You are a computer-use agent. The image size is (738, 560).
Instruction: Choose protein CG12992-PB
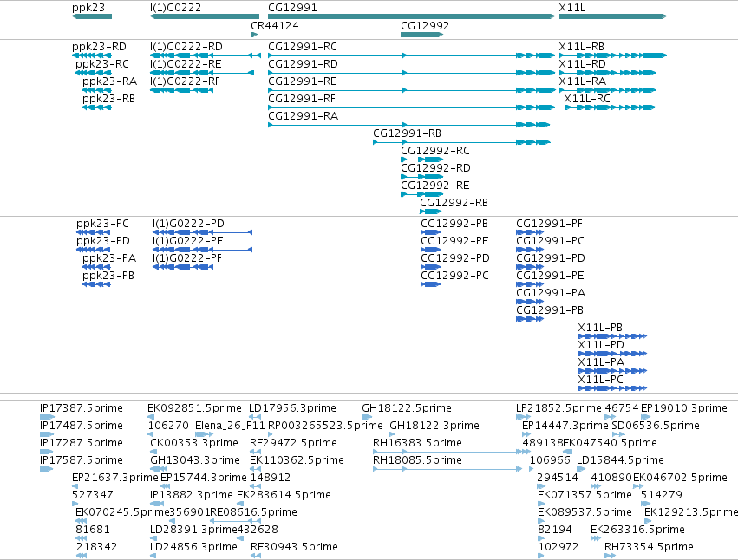pos(431,232)
